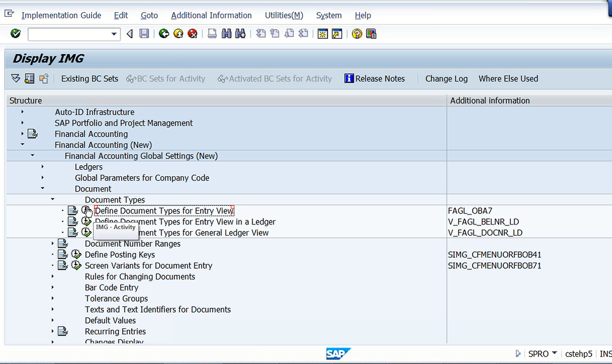Screen dimensions: 612x364
Task: Open the Customize Local Layout icon
Action: pos(371,34)
